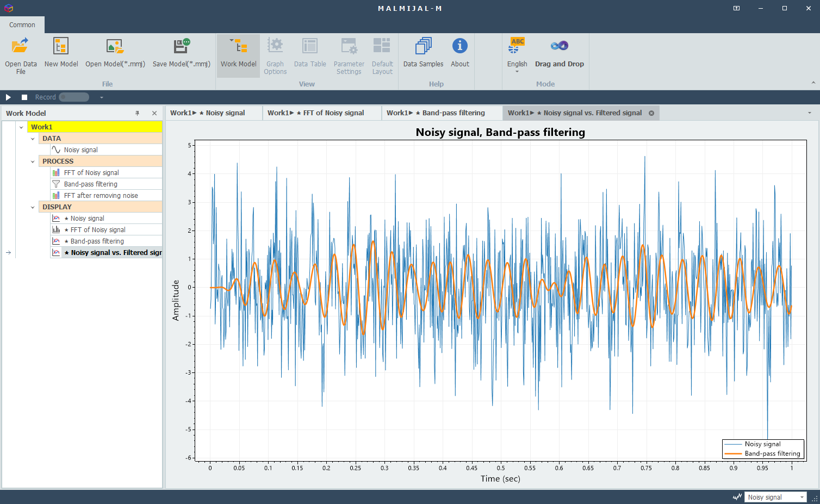Screen dimensions: 820x504
Task: Collapse the DATA section
Action: (x=33, y=139)
